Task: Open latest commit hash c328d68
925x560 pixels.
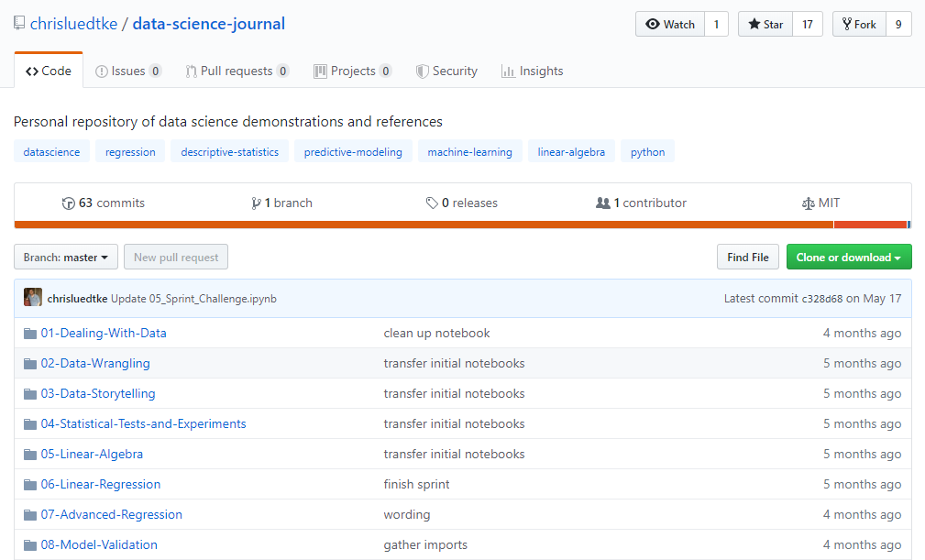Action: 821,299
